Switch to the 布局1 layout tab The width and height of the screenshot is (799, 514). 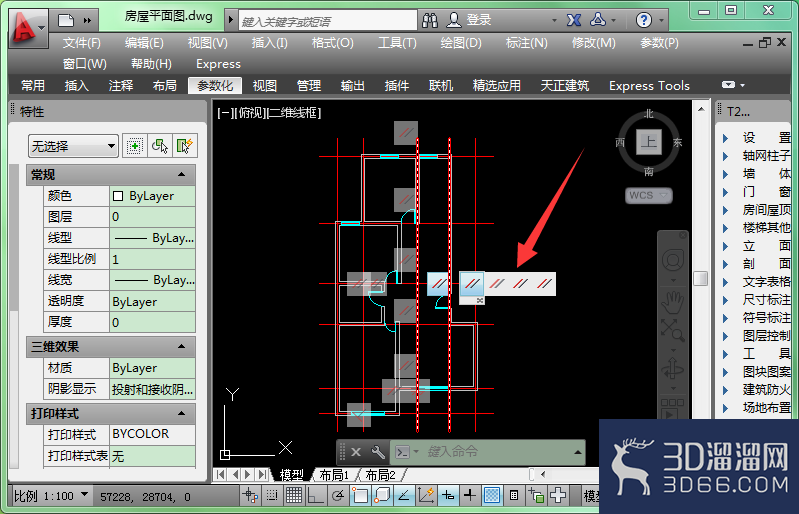click(x=334, y=475)
